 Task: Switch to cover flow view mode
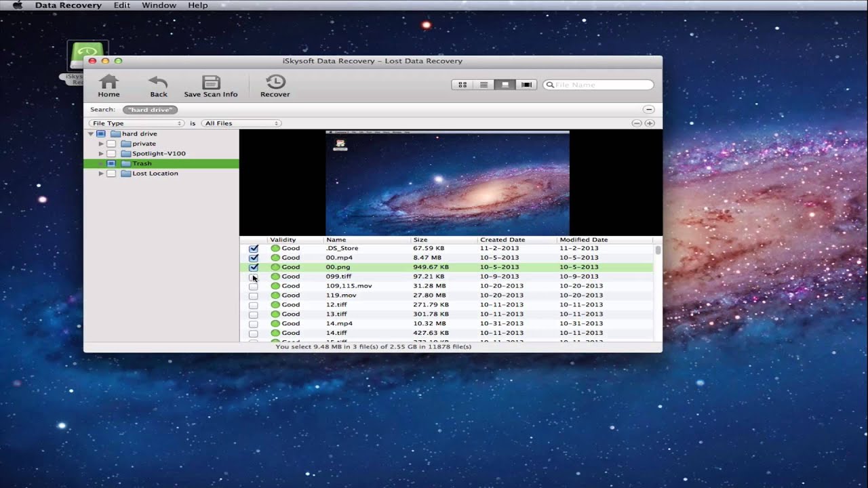coord(526,85)
